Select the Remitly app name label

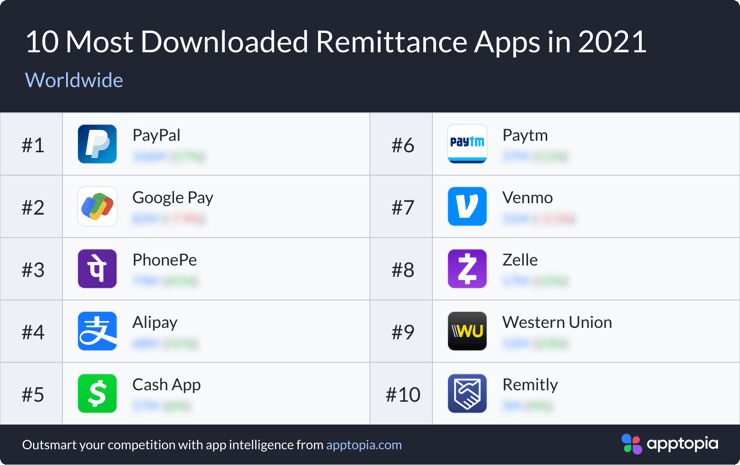530,384
